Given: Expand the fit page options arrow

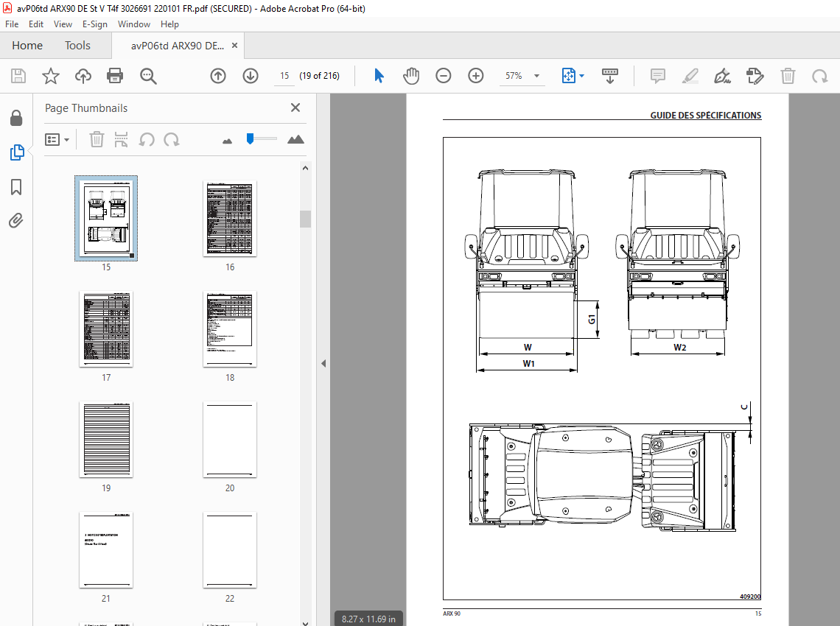Looking at the screenshot, I should point(582,76).
